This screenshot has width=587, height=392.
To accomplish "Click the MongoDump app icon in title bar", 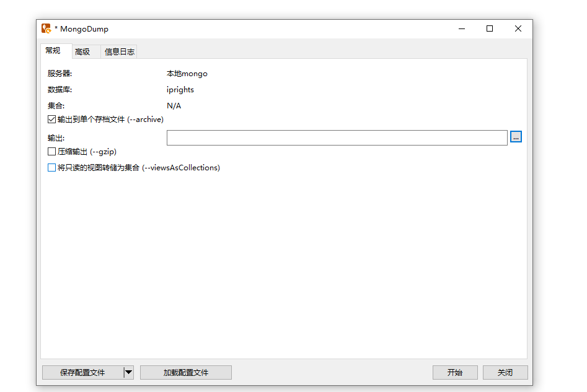I will point(46,28).
